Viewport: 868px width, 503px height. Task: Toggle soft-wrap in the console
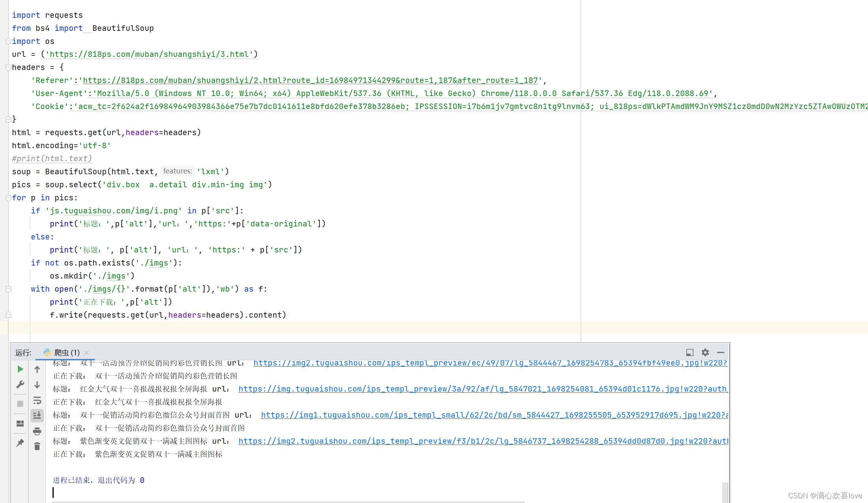37,400
